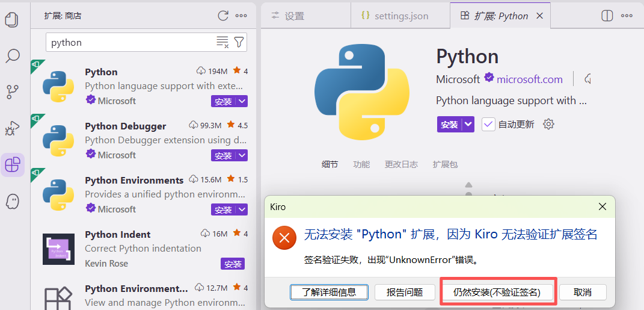Image resolution: width=644 pixels, height=310 pixels.
Task: Click 了解详细信息 in the Kiro dialog
Action: (x=329, y=293)
